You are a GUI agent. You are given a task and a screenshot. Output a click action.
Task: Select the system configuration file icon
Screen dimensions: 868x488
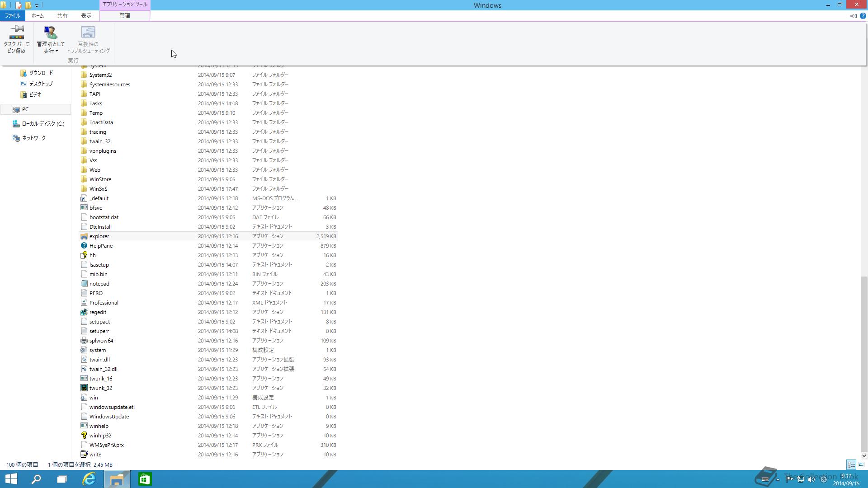[x=84, y=350]
